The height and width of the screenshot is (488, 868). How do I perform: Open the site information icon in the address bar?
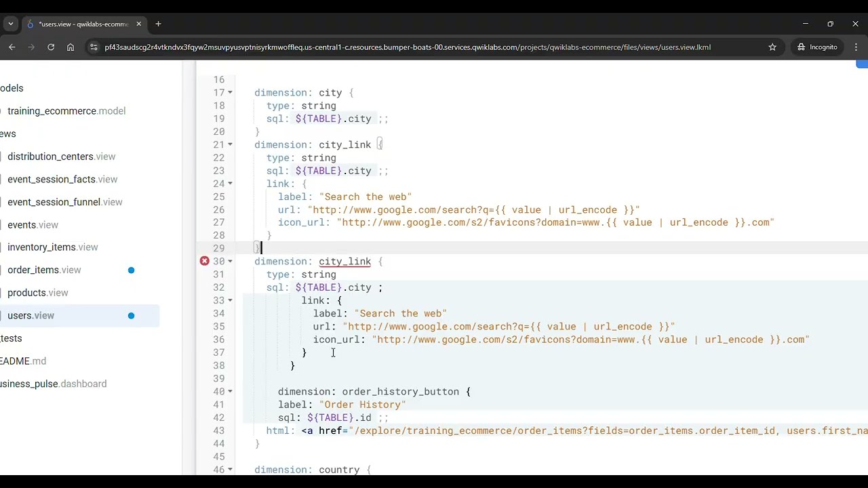[94, 47]
